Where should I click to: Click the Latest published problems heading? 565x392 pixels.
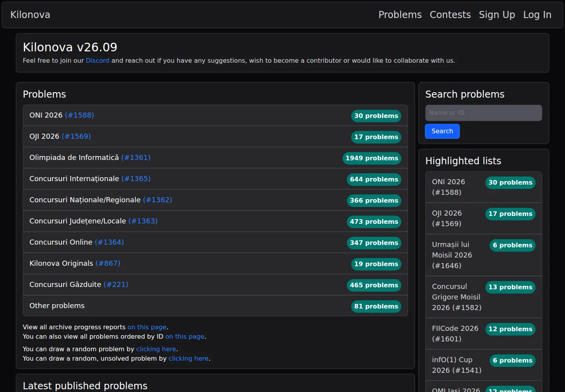coord(85,386)
